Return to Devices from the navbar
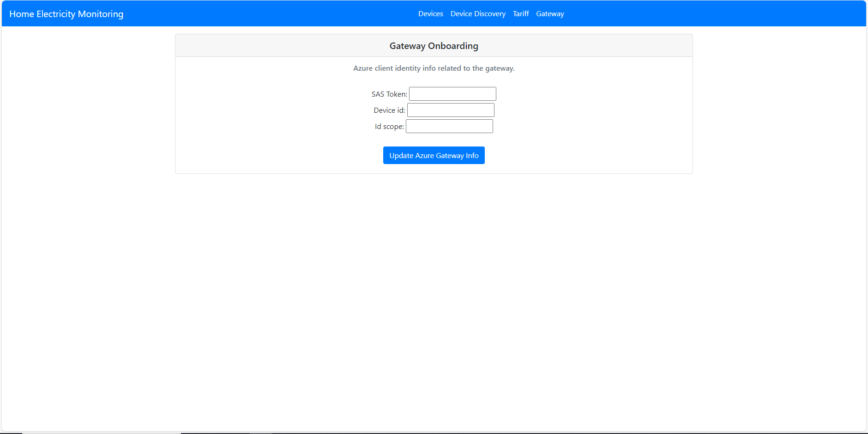This screenshot has width=868, height=434. [x=430, y=13]
